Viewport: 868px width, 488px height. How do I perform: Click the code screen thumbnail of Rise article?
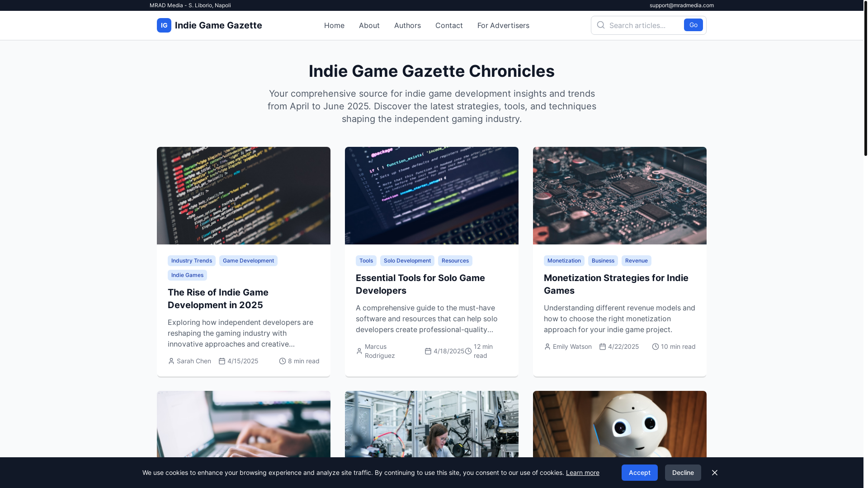pyautogui.click(x=244, y=196)
